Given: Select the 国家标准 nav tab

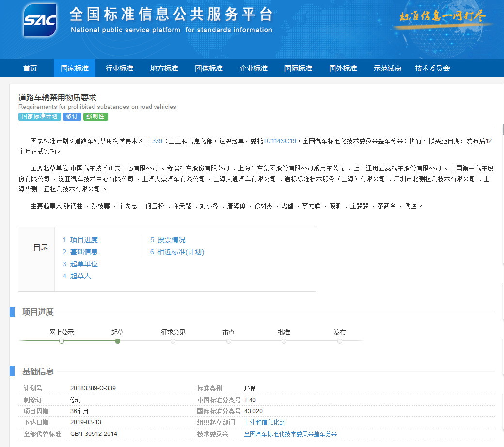Looking at the screenshot, I should 75,68.
